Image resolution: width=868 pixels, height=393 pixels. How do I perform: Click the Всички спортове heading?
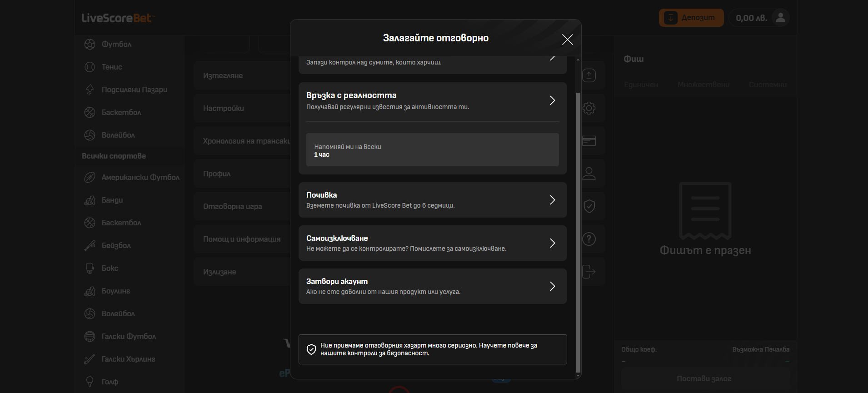coord(114,156)
